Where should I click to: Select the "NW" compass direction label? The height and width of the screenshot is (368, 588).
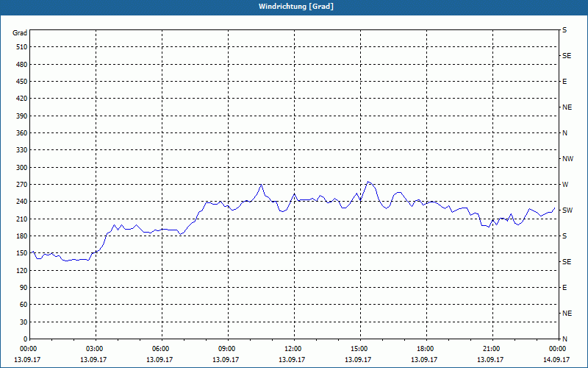click(x=567, y=159)
